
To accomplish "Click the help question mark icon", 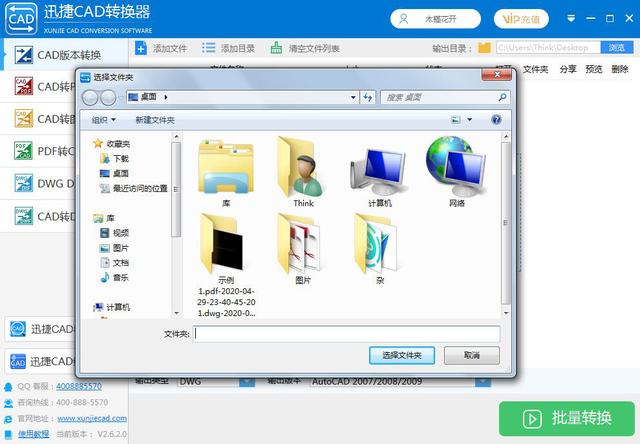I will pos(496,120).
